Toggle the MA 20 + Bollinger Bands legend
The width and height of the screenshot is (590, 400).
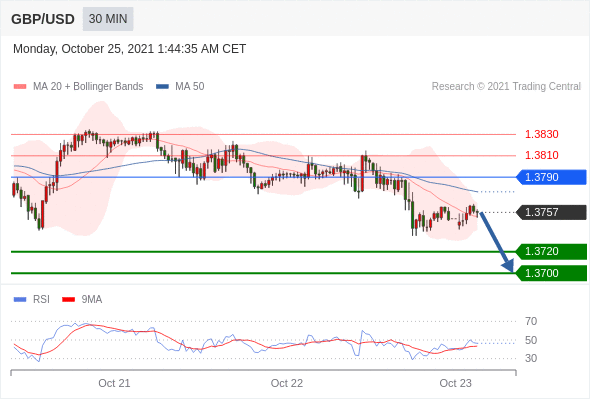(78, 87)
